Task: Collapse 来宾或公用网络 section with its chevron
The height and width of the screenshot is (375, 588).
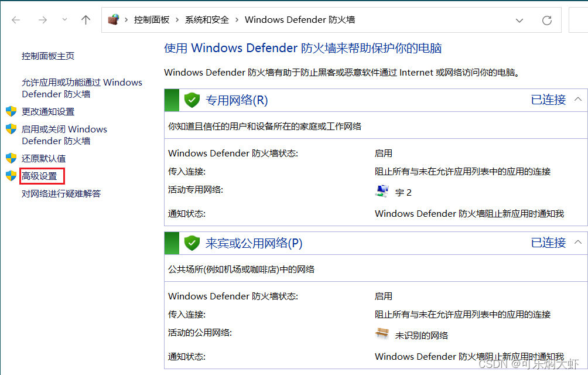Action: point(578,242)
